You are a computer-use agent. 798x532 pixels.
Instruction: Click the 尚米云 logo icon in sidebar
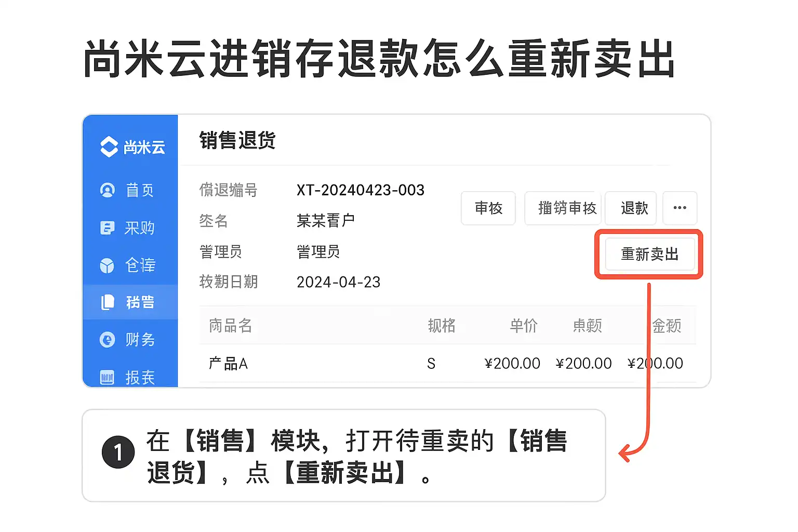coord(109,147)
